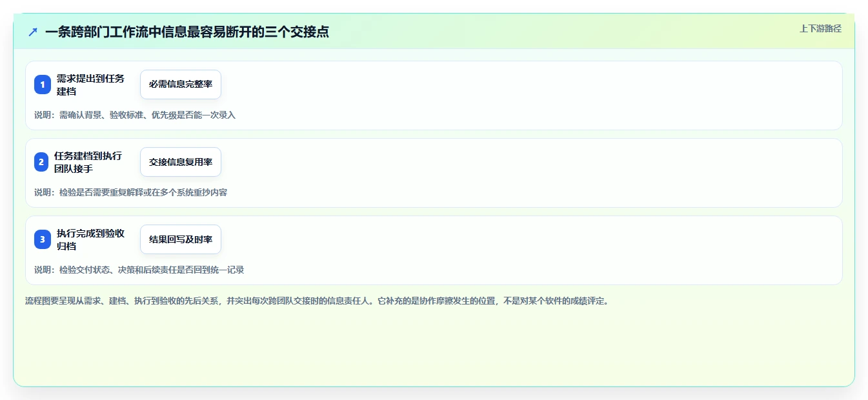The height and width of the screenshot is (400, 868).
Task: Click the number 3 step badge
Action: tap(43, 239)
